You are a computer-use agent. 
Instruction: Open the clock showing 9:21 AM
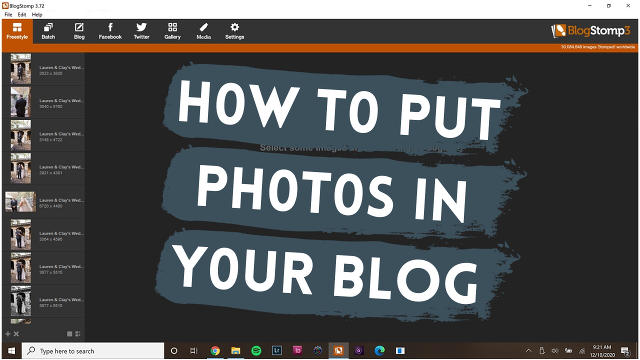[x=602, y=351]
